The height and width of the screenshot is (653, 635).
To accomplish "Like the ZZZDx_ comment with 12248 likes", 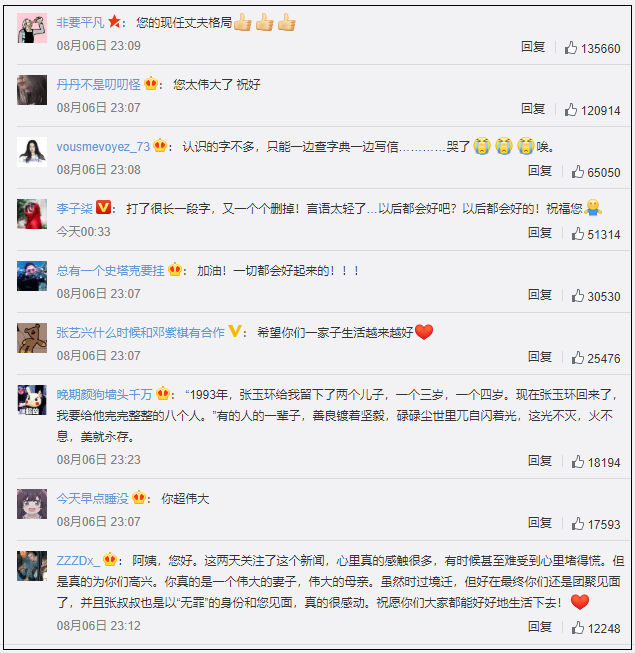I will pyautogui.click(x=571, y=628).
